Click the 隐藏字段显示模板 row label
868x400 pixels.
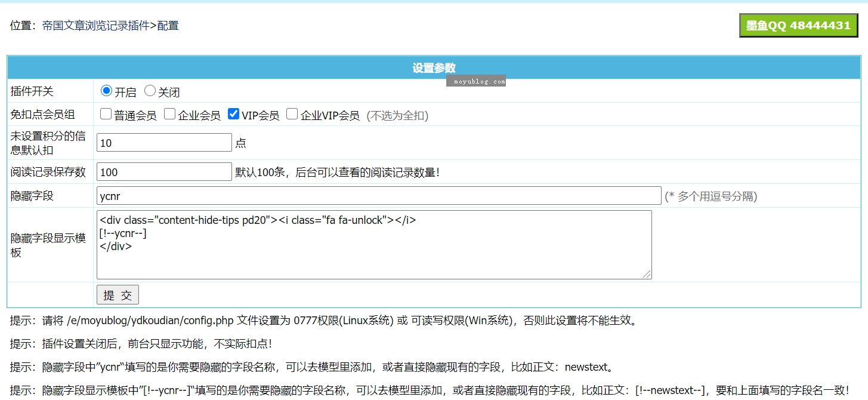click(48, 245)
